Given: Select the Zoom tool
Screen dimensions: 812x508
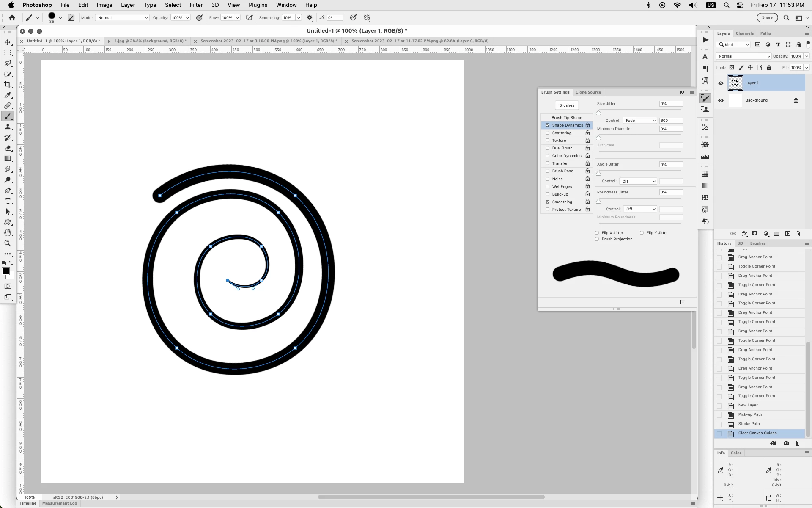Looking at the screenshot, I should [x=8, y=243].
